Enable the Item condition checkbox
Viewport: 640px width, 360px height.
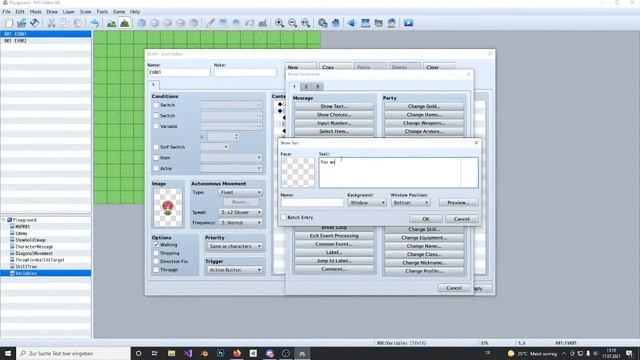(156, 157)
